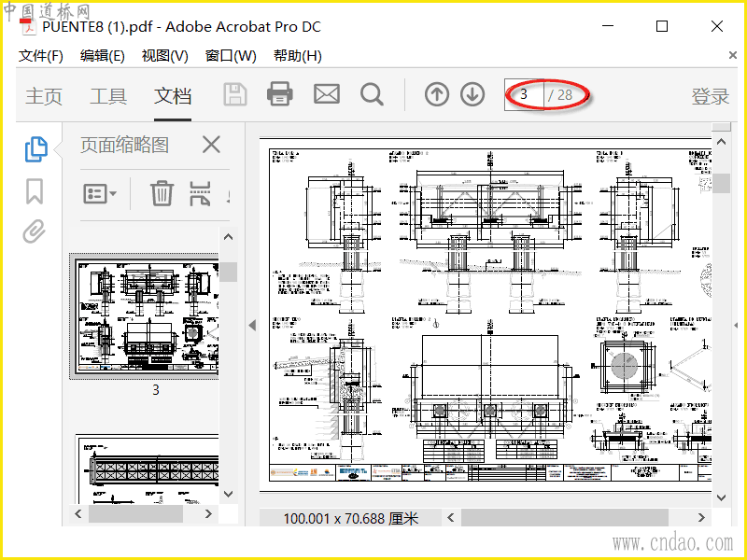The width and height of the screenshot is (747, 560).
Task: Close the 页面缩略图 panel
Action: click(x=211, y=145)
